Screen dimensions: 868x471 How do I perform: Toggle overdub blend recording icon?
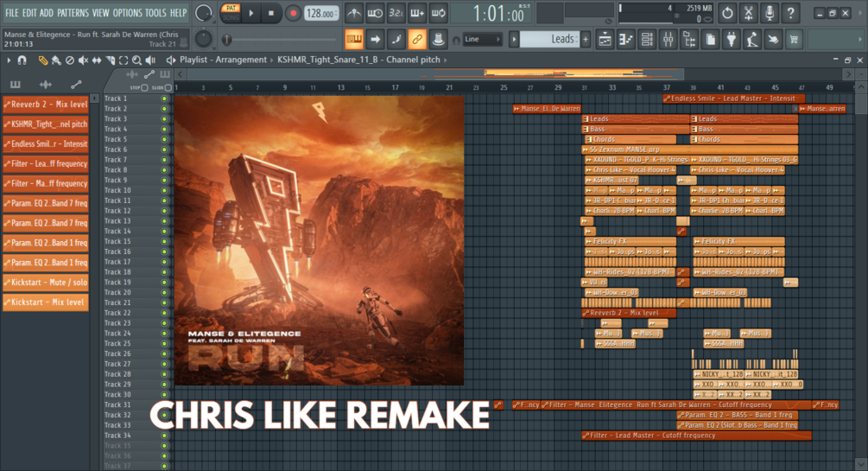point(417,13)
